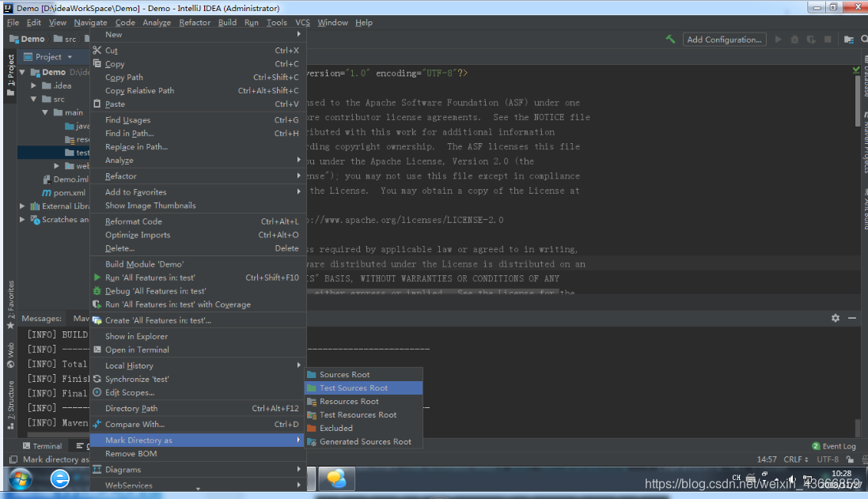Click the Paste clipboard icon
868x499 pixels.
97,104
